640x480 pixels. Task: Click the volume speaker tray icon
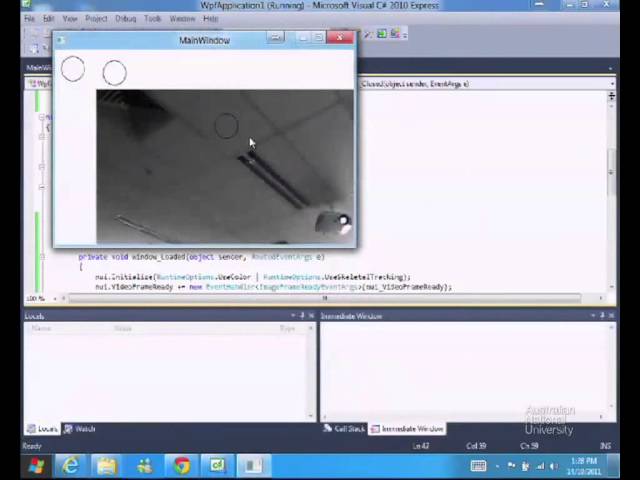pyautogui.click(x=553, y=466)
